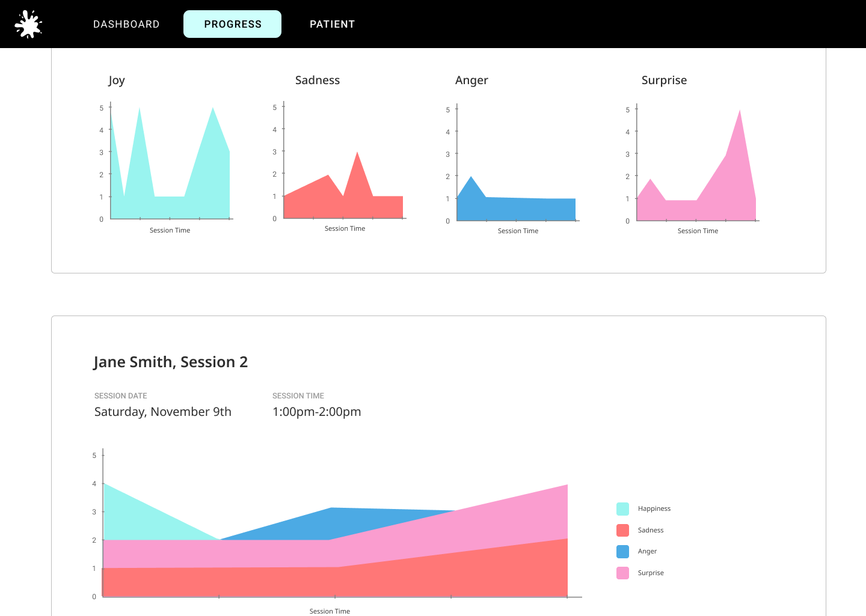Click the Anger legend color swatch
Viewport: 866px width, 616px height.
pos(622,552)
